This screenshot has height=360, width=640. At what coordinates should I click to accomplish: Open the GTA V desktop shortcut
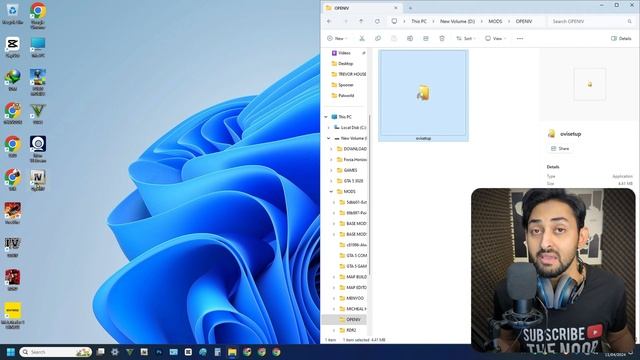click(38, 114)
